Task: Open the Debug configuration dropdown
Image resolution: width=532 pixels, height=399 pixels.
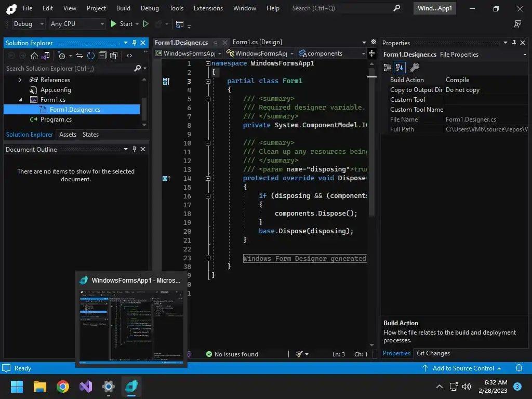Action: point(28,24)
